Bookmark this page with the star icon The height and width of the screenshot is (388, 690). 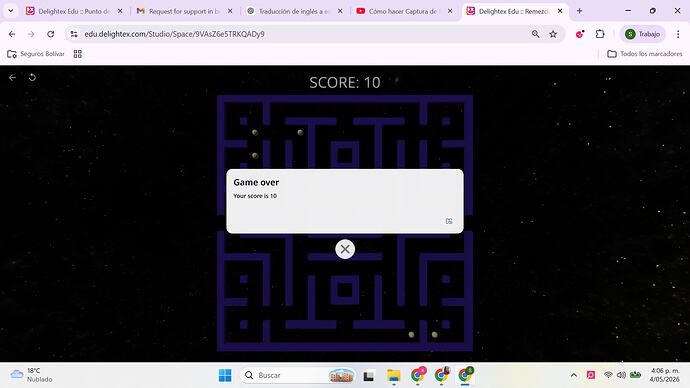[553, 34]
